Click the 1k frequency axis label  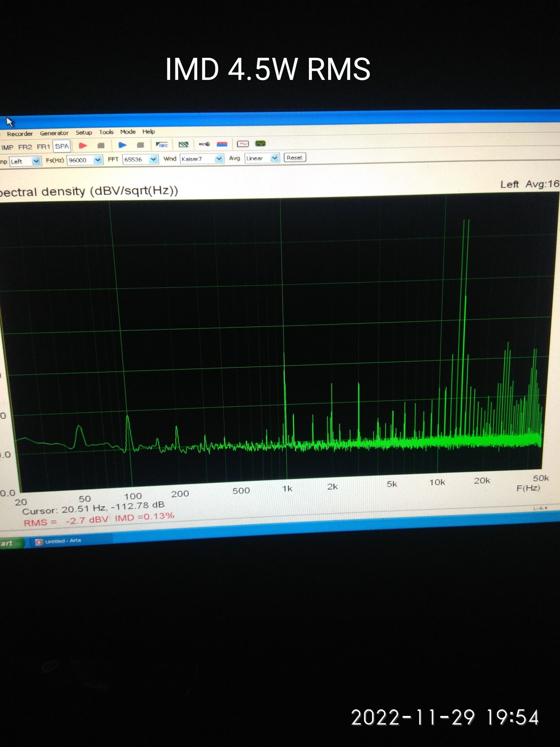coord(287,488)
